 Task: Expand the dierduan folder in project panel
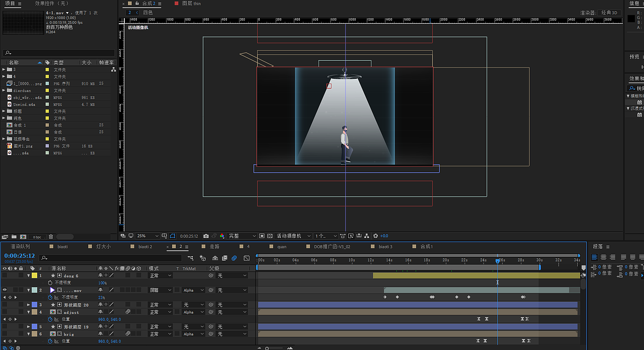tap(4, 91)
